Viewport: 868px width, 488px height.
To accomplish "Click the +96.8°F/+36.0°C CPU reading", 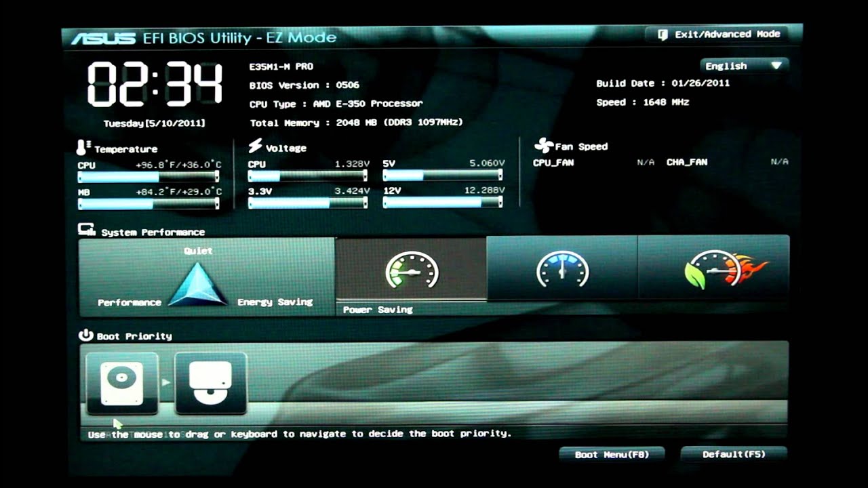I will pyautogui.click(x=178, y=165).
